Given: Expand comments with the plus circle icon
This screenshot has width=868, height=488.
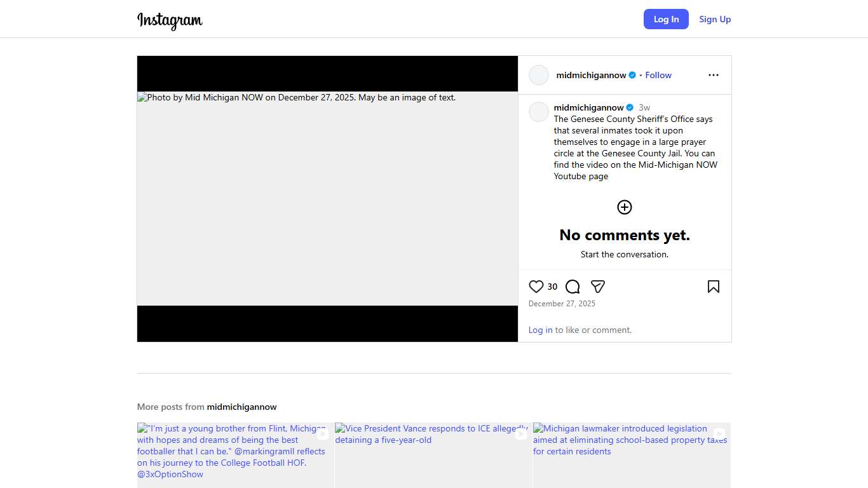Looking at the screenshot, I should click(625, 207).
